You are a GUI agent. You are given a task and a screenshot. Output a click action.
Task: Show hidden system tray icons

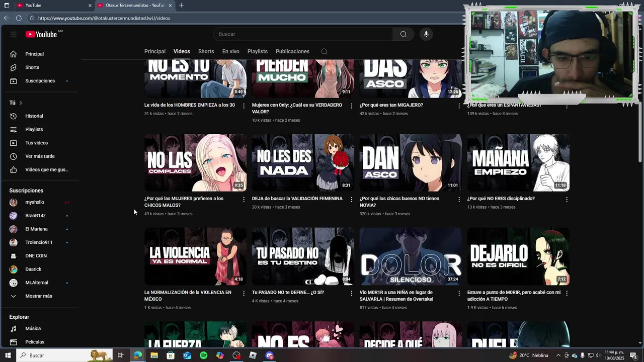click(558, 355)
